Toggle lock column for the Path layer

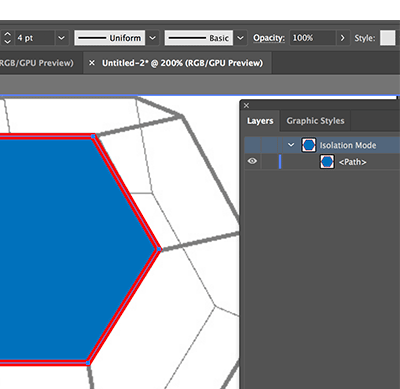point(269,162)
